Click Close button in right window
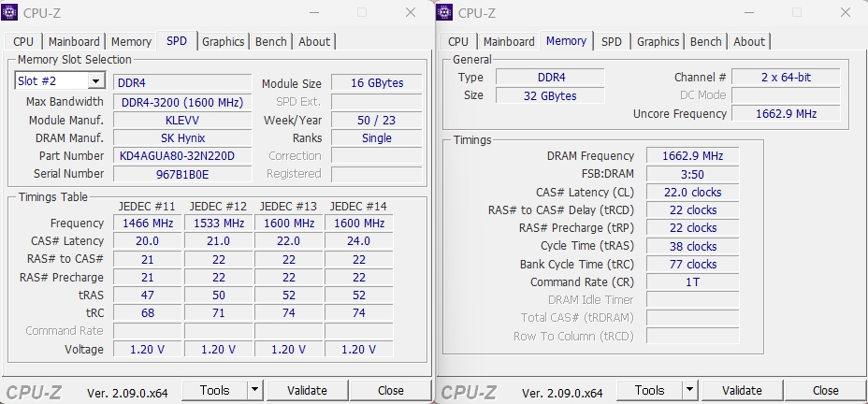The width and height of the screenshot is (868, 404). [825, 390]
